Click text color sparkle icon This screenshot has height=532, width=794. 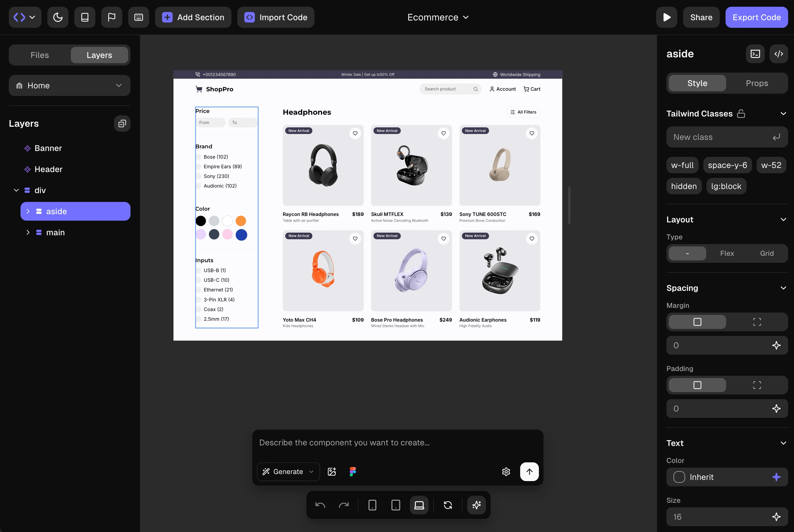pyautogui.click(x=776, y=477)
